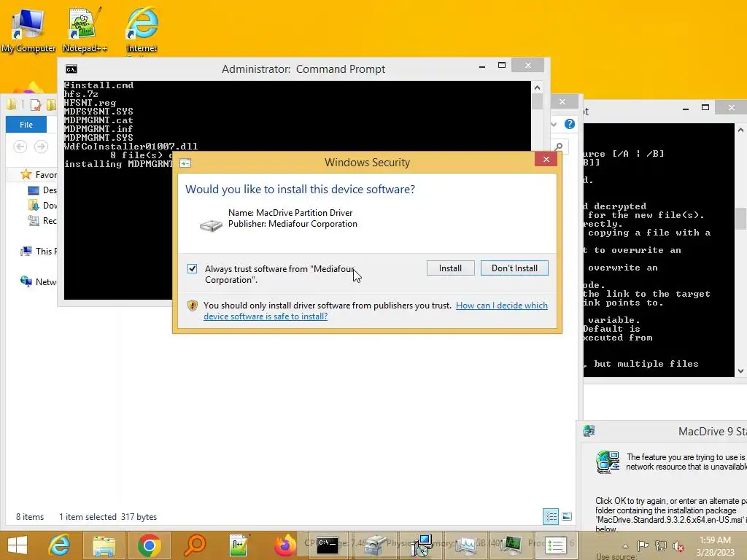Click the network tray icon
The image size is (747, 560).
point(661,545)
